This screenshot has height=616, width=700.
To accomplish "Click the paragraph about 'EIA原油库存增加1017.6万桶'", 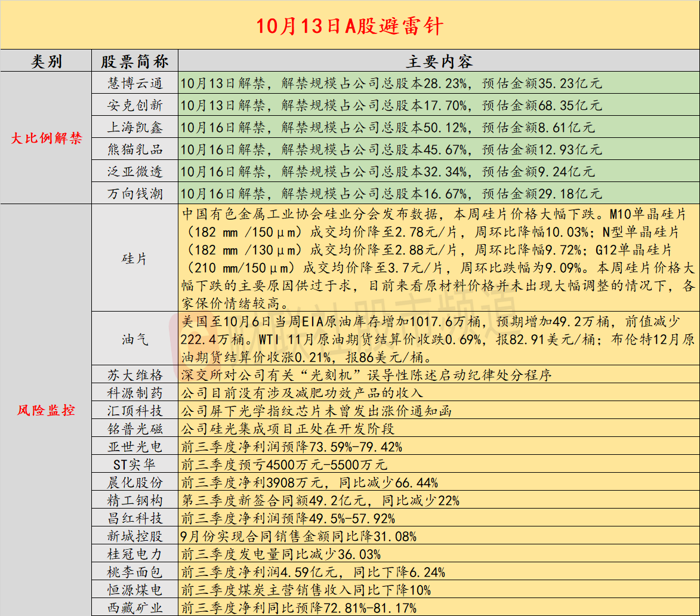I will click(x=439, y=339).
